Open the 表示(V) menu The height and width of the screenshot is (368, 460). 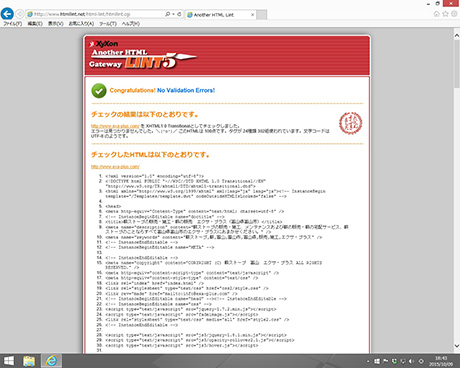coord(56,24)
